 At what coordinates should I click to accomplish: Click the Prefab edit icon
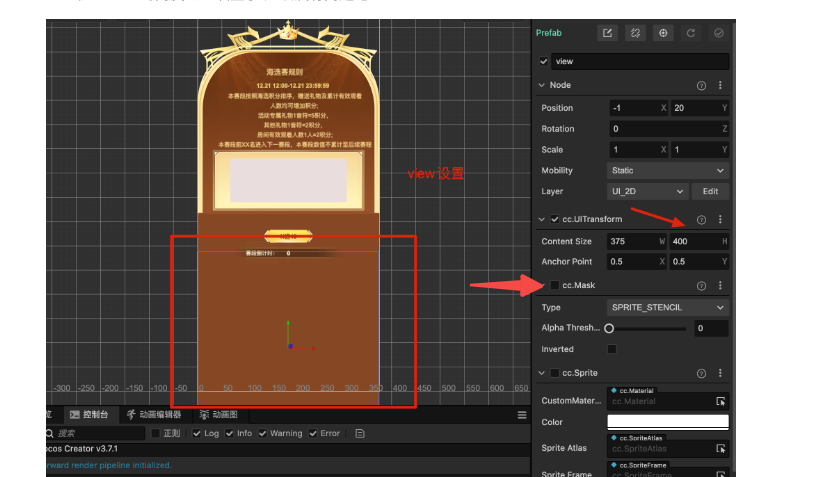point(607,33)
